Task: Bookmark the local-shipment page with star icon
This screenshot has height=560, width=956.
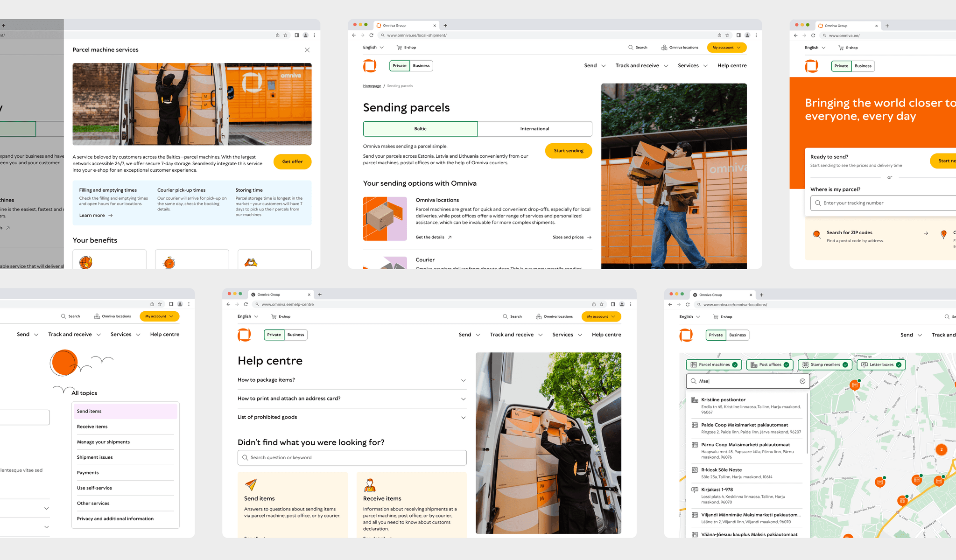Action: (727, 35)
